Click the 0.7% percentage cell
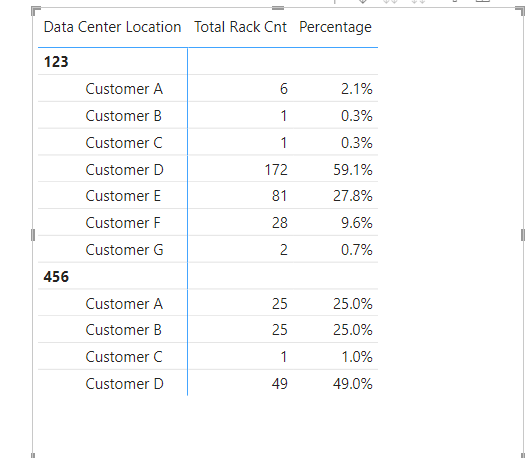The height and width of the screenshot is (458, 527). click(x=357, y=250)
